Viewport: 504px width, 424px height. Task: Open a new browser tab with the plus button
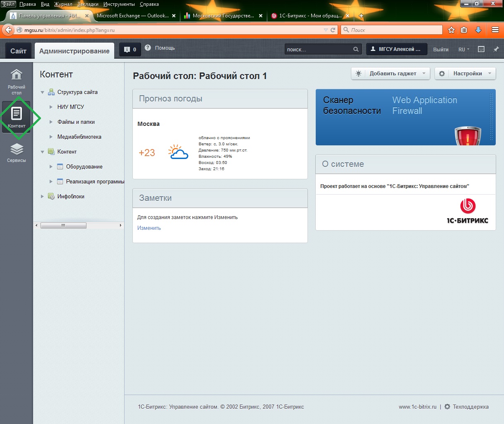361,16
